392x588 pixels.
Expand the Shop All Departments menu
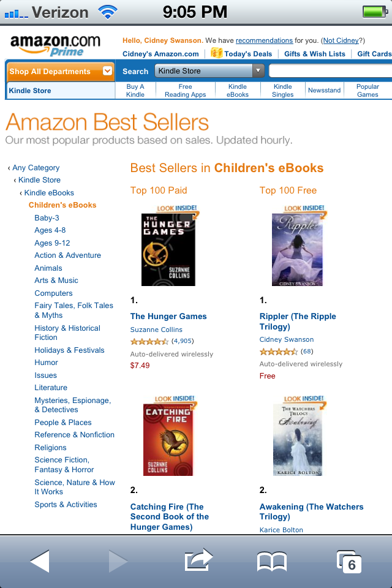(60, 72)
